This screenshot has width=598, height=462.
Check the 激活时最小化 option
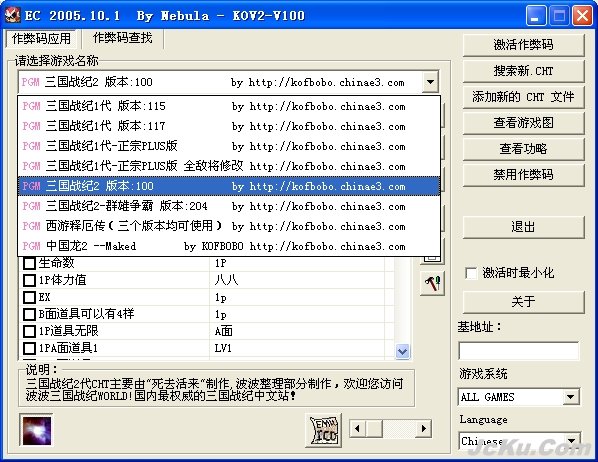[x=471, y=273]
